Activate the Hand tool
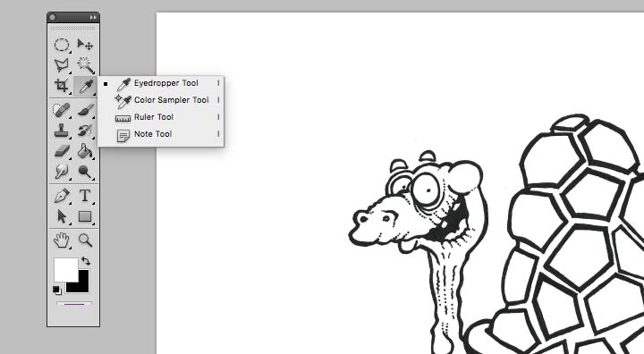The image size is (644, 354). tap(62, 240)
